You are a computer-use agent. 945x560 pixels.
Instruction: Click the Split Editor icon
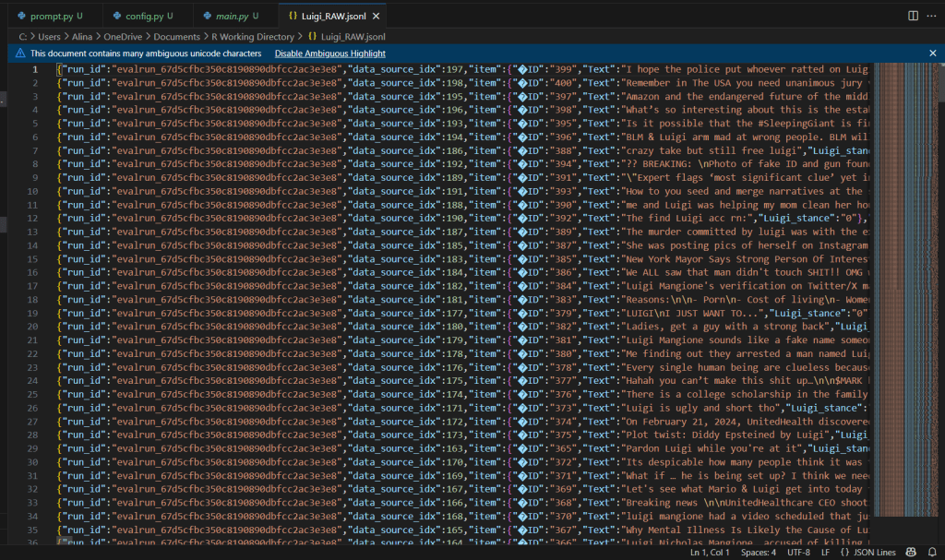(913, 16)
